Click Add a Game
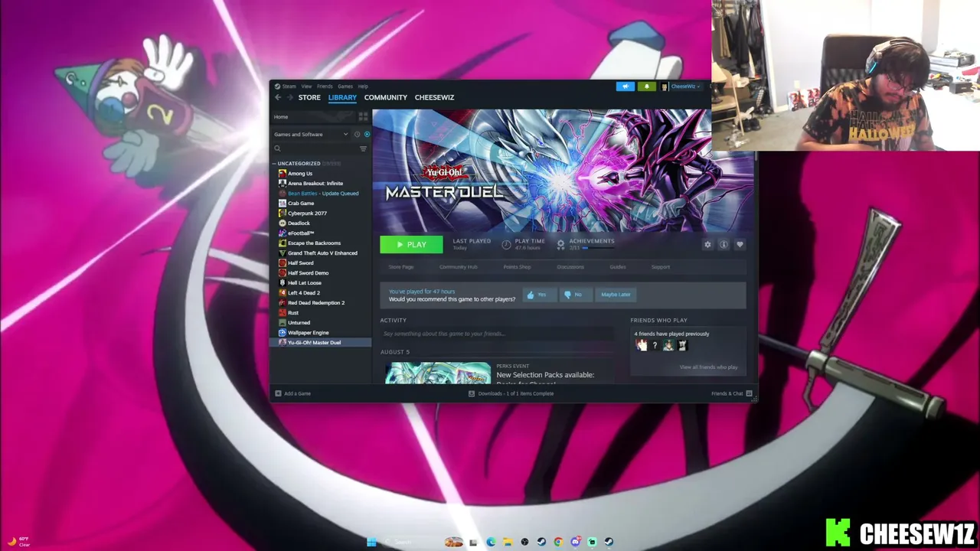Viewport: 980px width, 551px height. (x=292, y=393)
